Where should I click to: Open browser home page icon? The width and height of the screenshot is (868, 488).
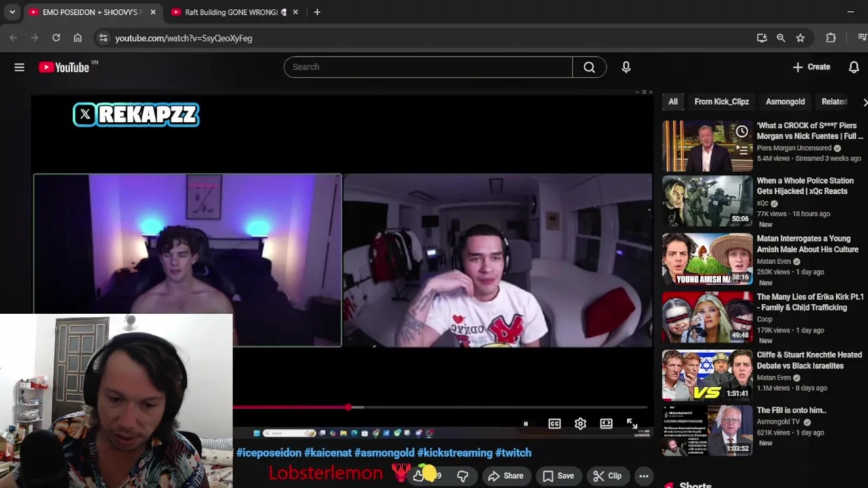click(77, 38)
